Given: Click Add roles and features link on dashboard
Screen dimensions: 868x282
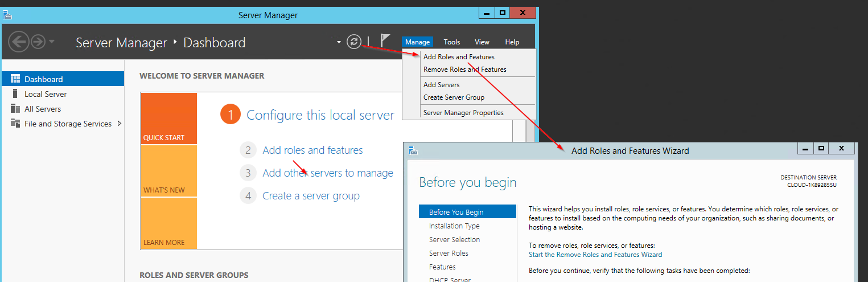Looking at the screenshot, I should (312, 150).
